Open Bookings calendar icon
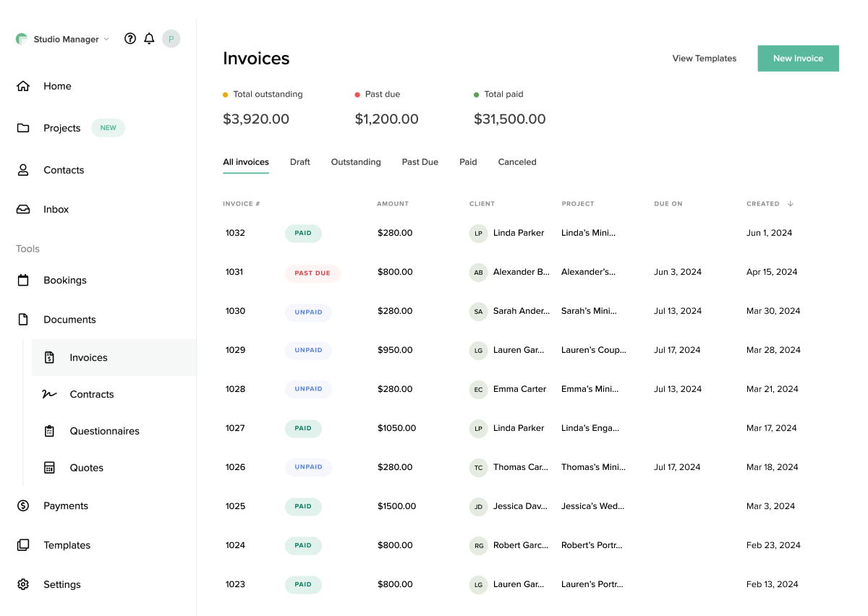868x616 pixels. click(23, 281)
